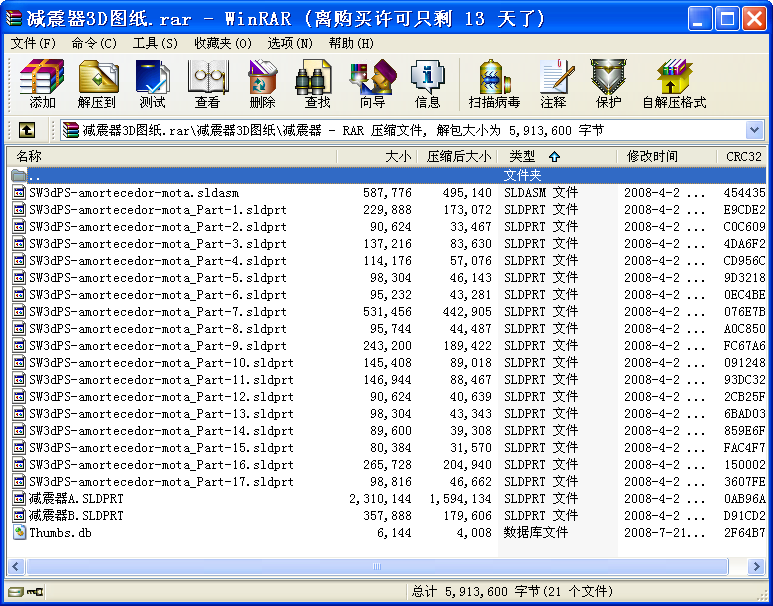Open the 文件(F) menu
The height and width of the screenshot is (606, 773).
coord(33,43)
